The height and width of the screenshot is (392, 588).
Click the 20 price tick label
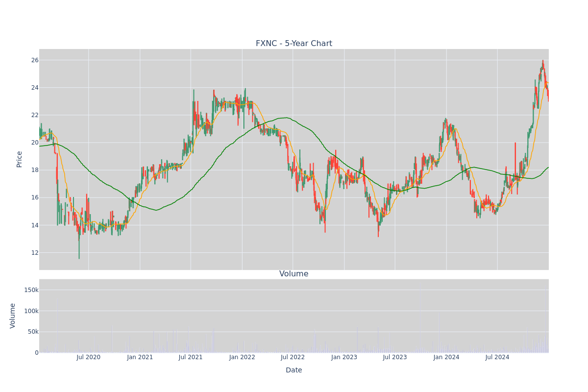(35, 143)
